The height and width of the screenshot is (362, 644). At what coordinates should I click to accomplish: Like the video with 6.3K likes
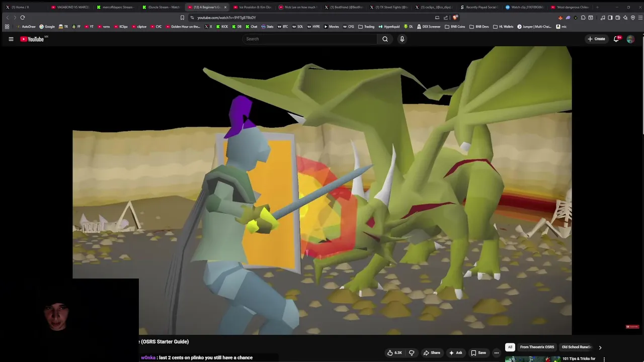[x=395, y=352]
